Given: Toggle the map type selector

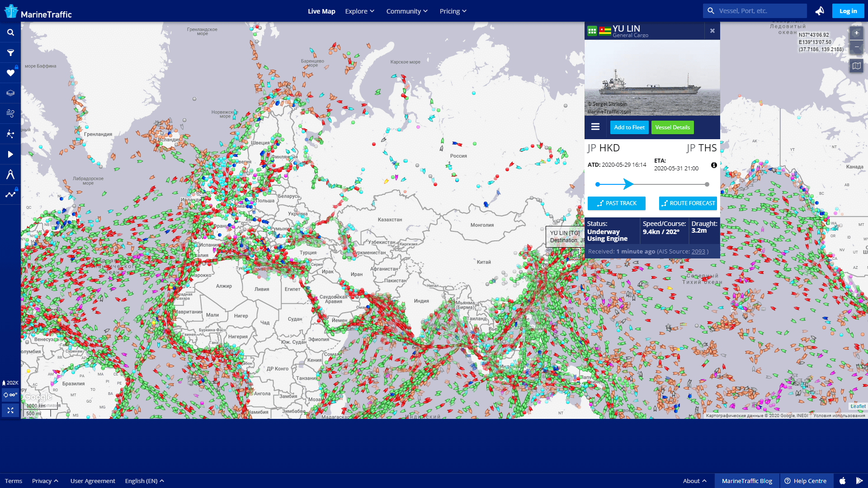Looking at the screenshot, I should (x=856, y=66).
